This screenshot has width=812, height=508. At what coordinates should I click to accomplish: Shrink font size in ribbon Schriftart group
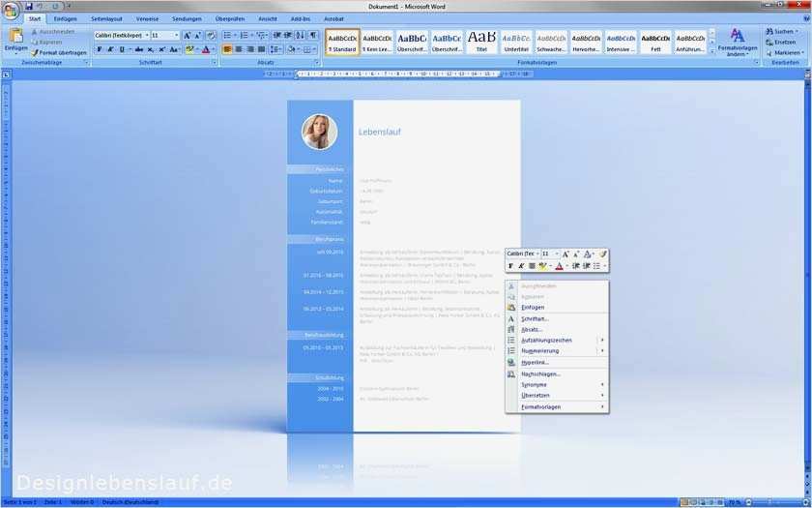[x=198, y=35]
